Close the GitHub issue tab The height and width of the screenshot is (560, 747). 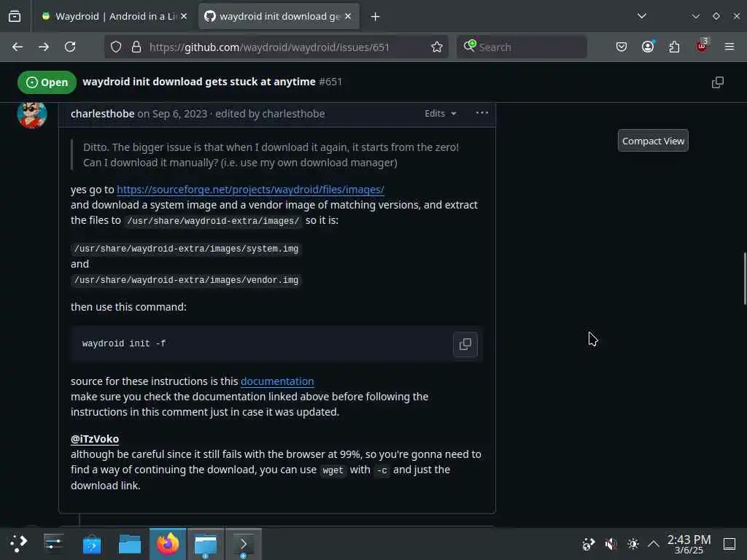pyautogui.click(x=348, y=17)
